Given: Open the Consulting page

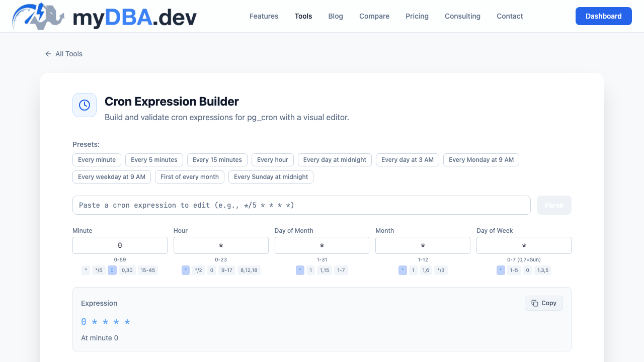Looking at the screenshot, I should point(462,16).
